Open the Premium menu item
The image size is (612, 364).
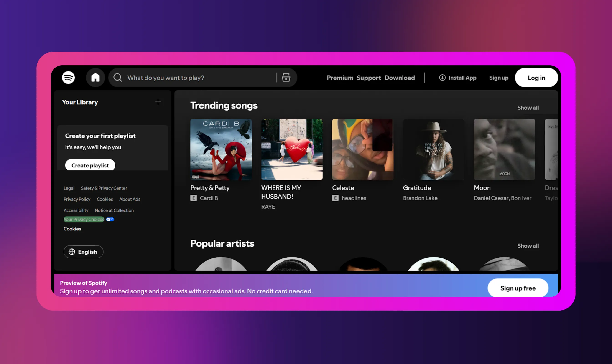pos(340,78)
